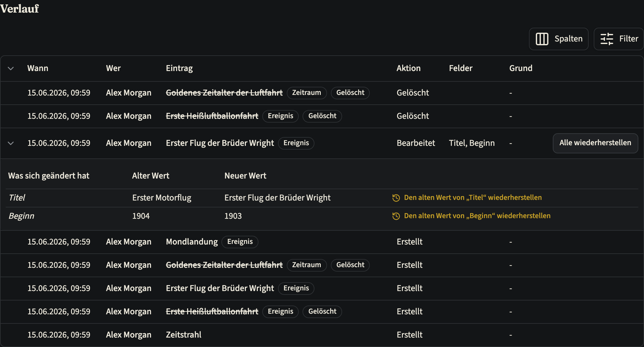Collapse the Bearbeitet row chevron
Viewport: 644px width, 347px height.
11,143
